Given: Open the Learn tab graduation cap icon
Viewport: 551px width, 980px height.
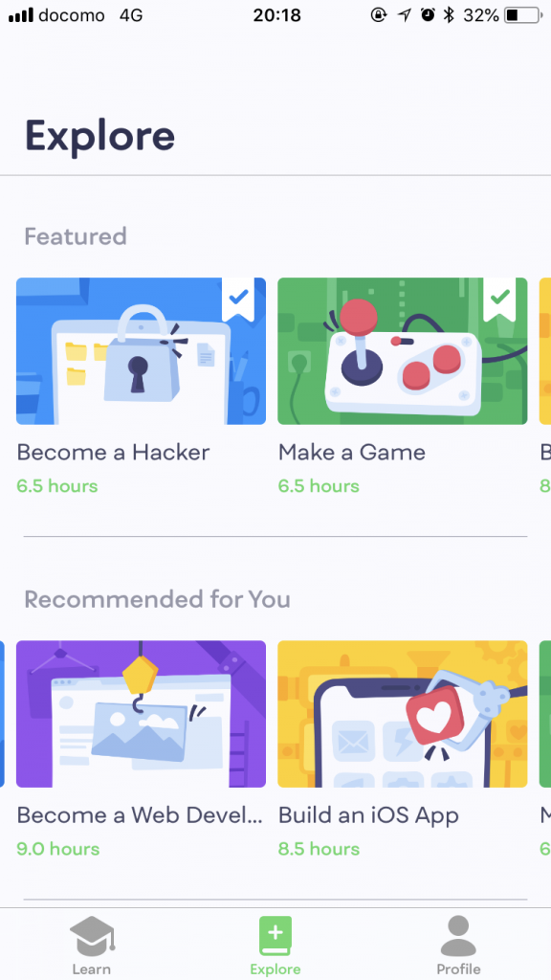Looking at the screenshot, I should point(93,936).
